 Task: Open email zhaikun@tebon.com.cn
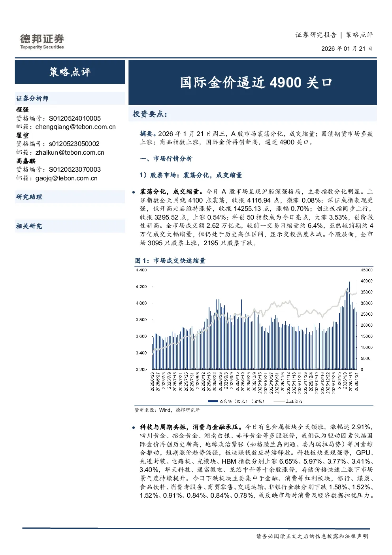click(70, 153)
